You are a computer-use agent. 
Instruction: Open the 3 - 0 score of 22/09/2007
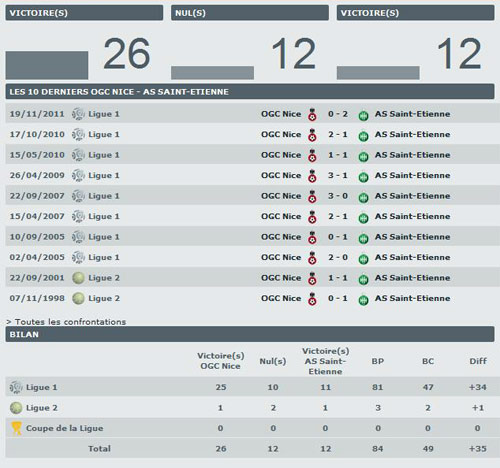tap(338, 196)
